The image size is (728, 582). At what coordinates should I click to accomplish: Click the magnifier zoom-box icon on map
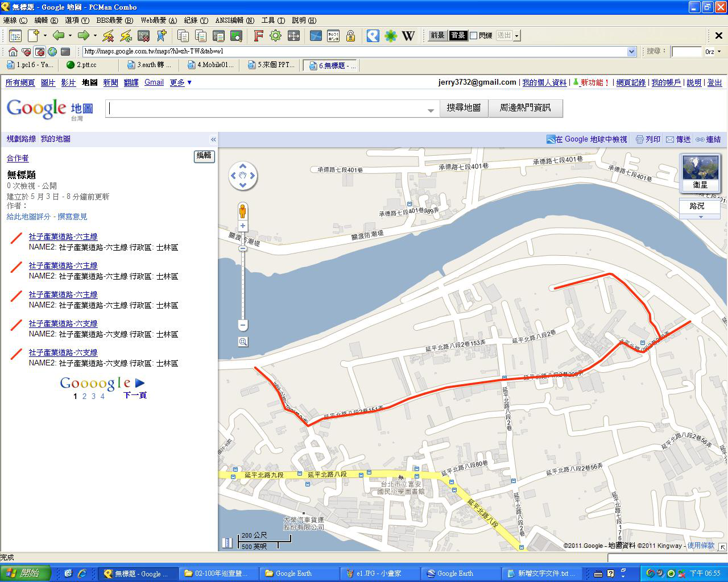click(243, 342)
